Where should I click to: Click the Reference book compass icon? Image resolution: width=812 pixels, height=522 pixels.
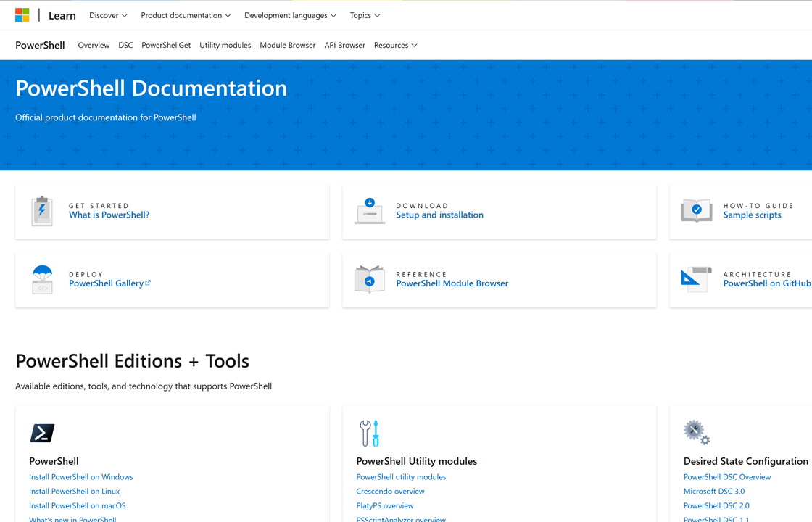[x=370, y=279]
